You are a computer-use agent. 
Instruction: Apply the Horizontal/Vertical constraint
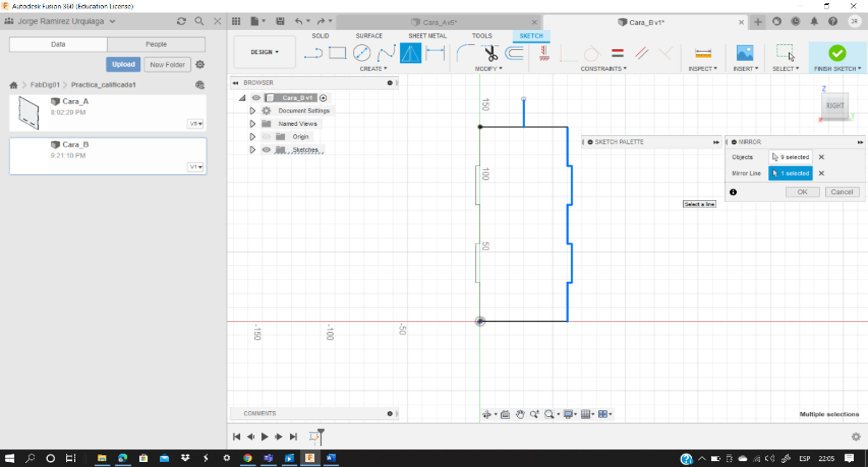(544, 53)
